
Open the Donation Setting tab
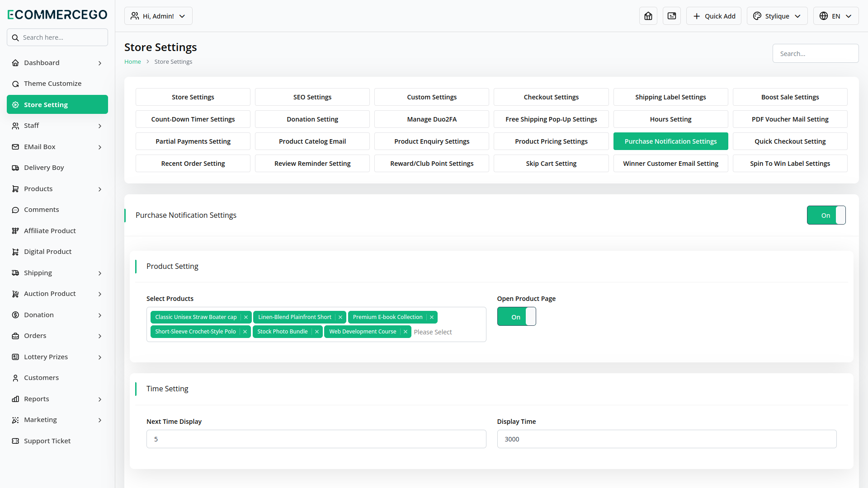pyautogui.click(x=312, y=119)
